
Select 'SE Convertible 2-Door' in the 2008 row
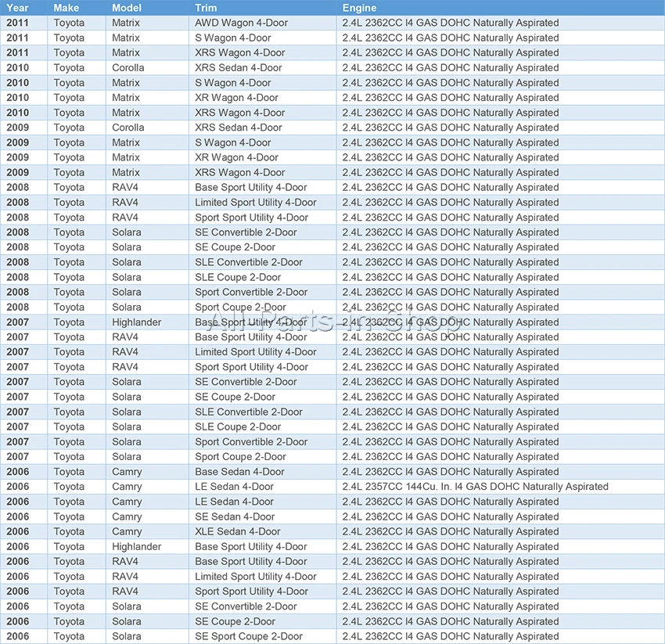[x=246, y=232]
